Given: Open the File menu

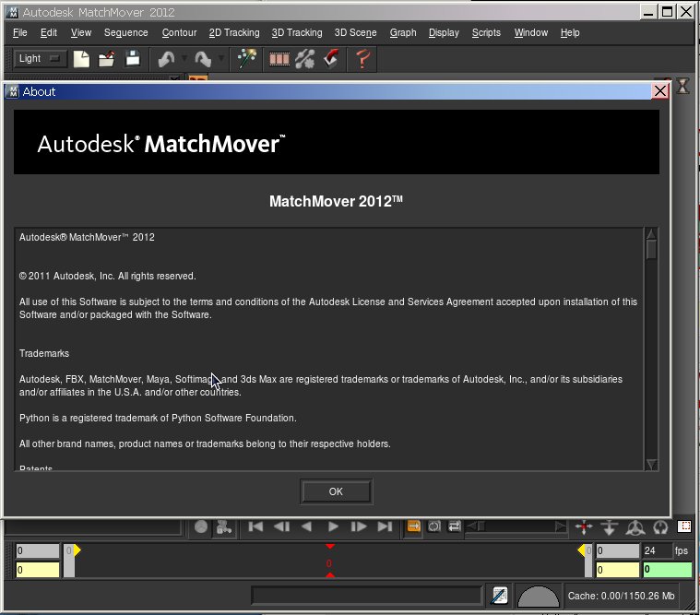Looking at the screenshot, I should click(x=20, y=32).
